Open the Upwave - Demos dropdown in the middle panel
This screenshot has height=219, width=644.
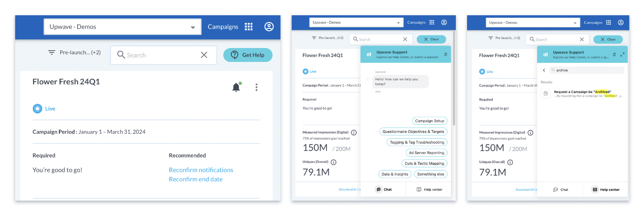357,22
